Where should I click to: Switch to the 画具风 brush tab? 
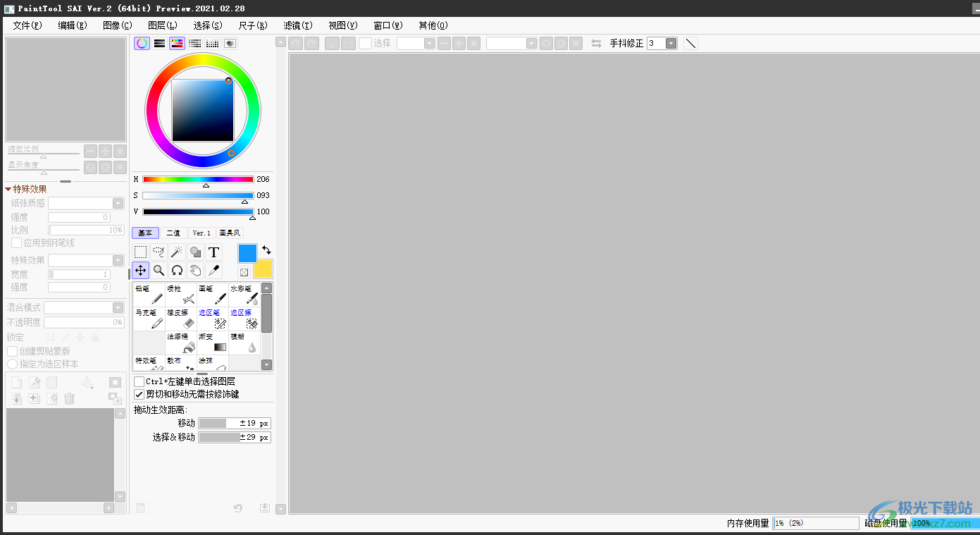(230, 233)
